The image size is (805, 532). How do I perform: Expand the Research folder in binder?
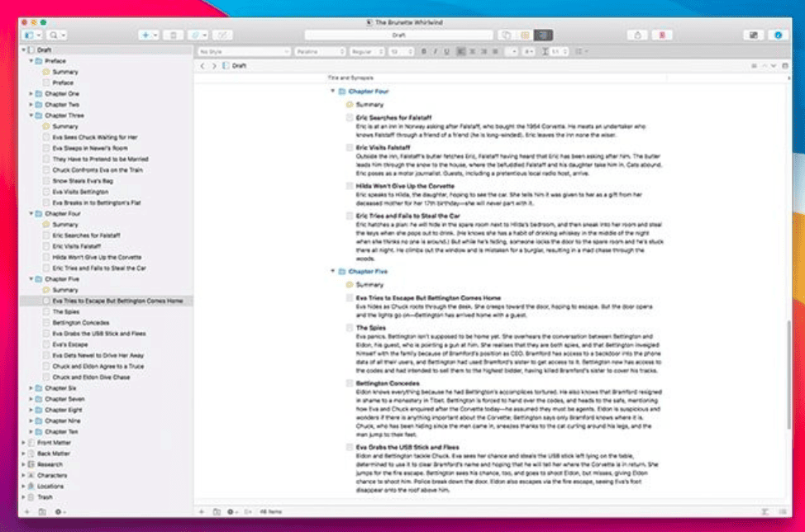click(x=23, y=464)
